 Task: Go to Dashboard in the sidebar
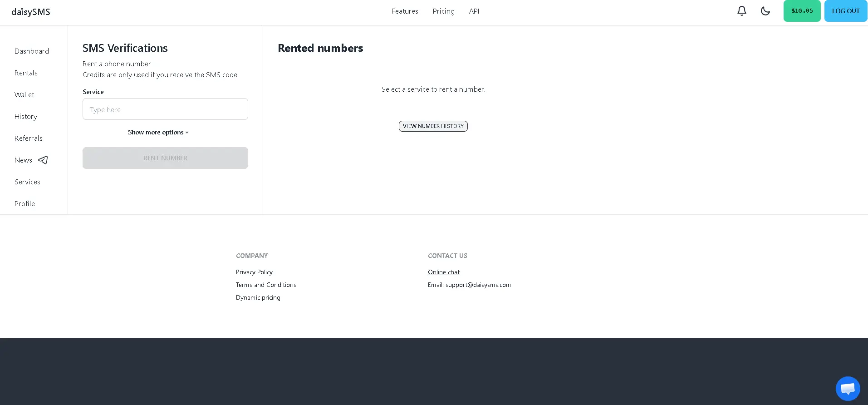(32, 51)
